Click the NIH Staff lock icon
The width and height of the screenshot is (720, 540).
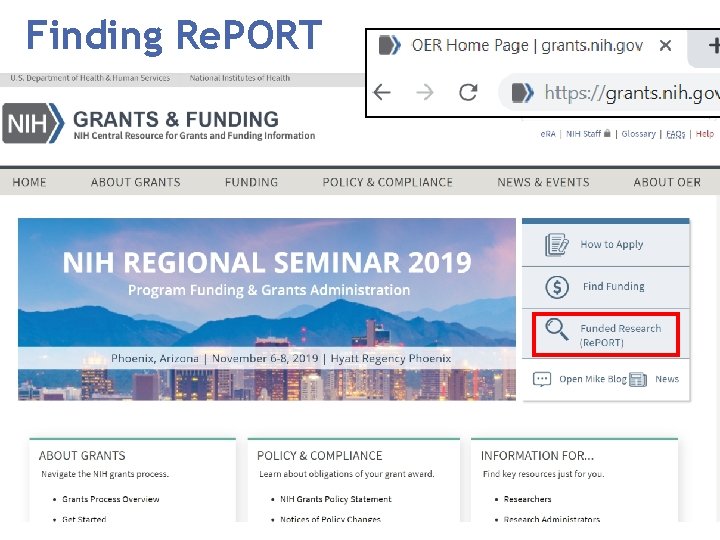tap(607, 133)
